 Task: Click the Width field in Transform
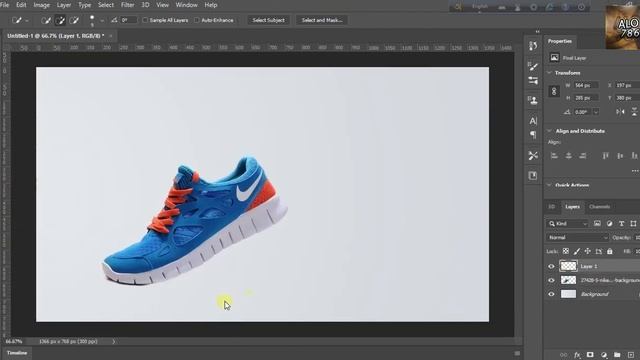click(x=586, y=85)
